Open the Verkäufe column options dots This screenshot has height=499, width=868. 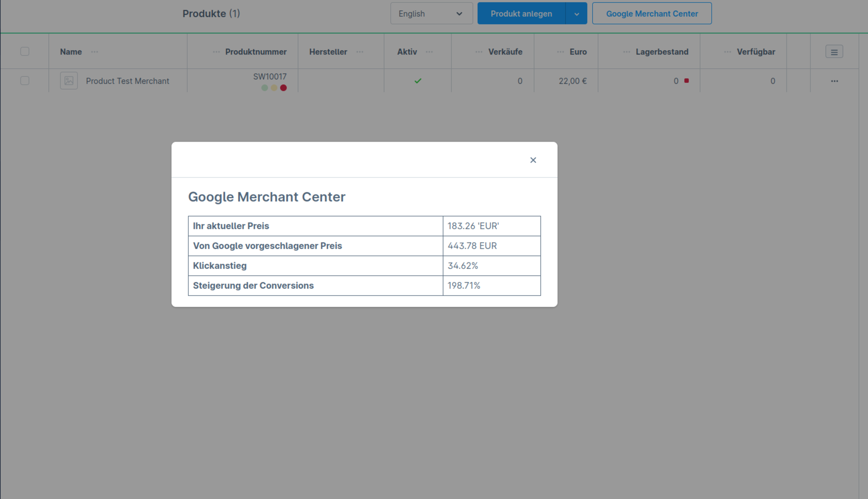click(479, 52)
